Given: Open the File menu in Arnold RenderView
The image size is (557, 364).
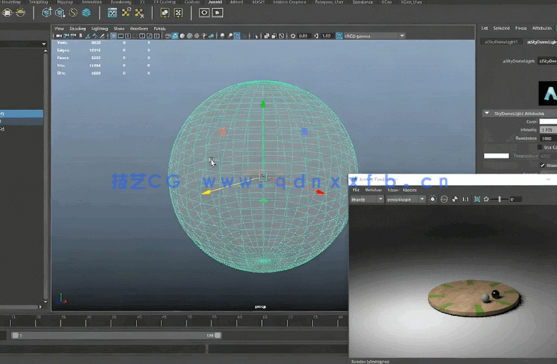Looking at the screenshot, I should 356,190.
